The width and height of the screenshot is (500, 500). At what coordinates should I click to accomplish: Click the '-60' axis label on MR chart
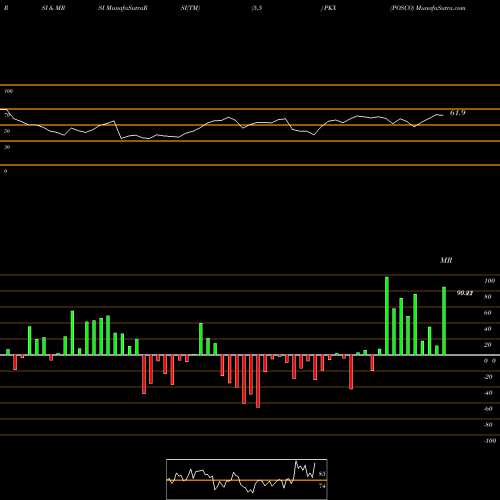point(488,409)
